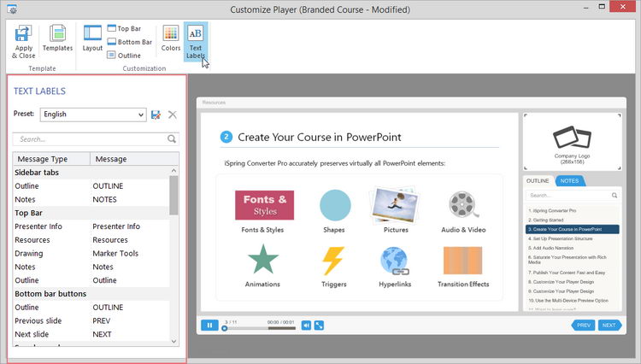
Task: Switch to OUTLINE tab in preview
Action: pos(538,180)
